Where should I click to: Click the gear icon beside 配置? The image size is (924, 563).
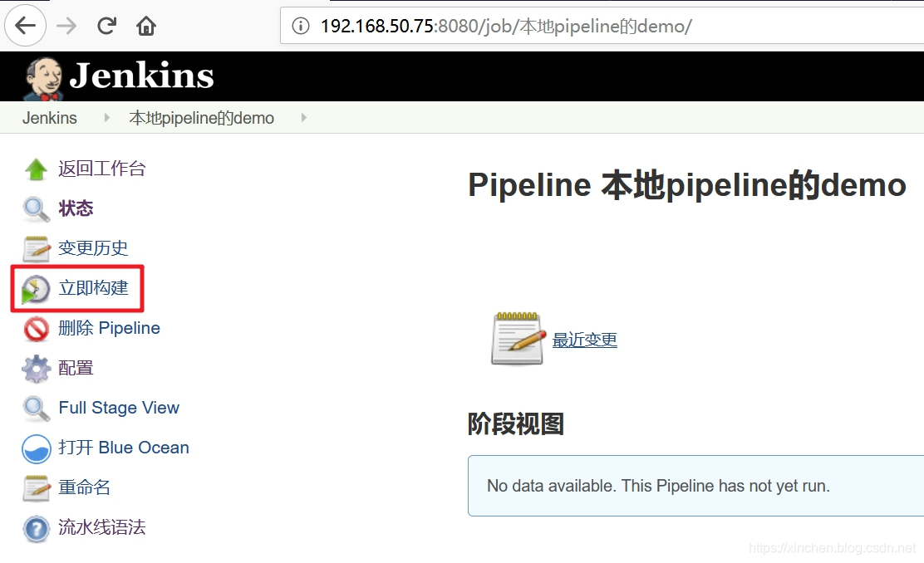coord(36,369)
